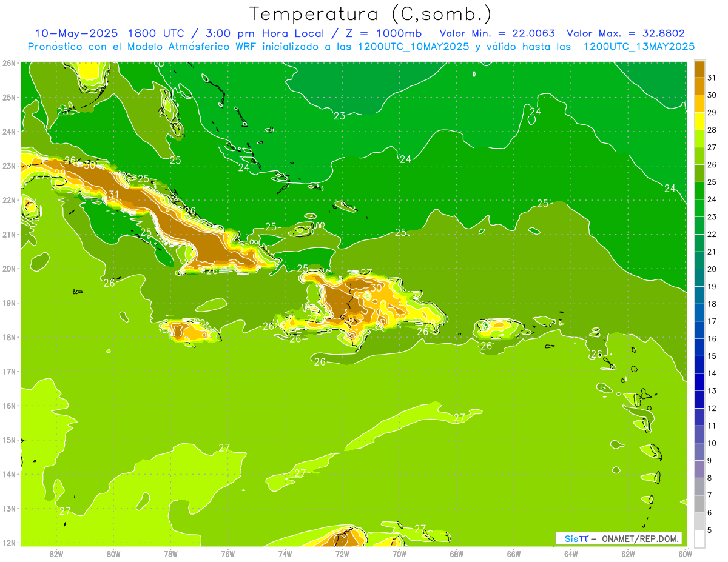Click the "68W" longitude axis label
The width and height of the screenshot is (728, 562).
(457, 553)
